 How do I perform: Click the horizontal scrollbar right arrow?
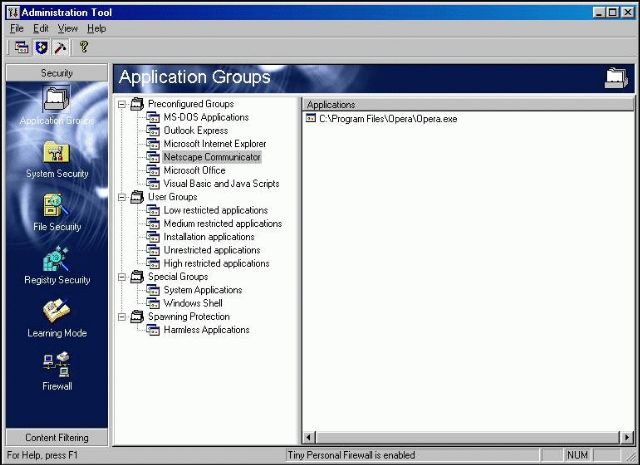tap(627, 438)
